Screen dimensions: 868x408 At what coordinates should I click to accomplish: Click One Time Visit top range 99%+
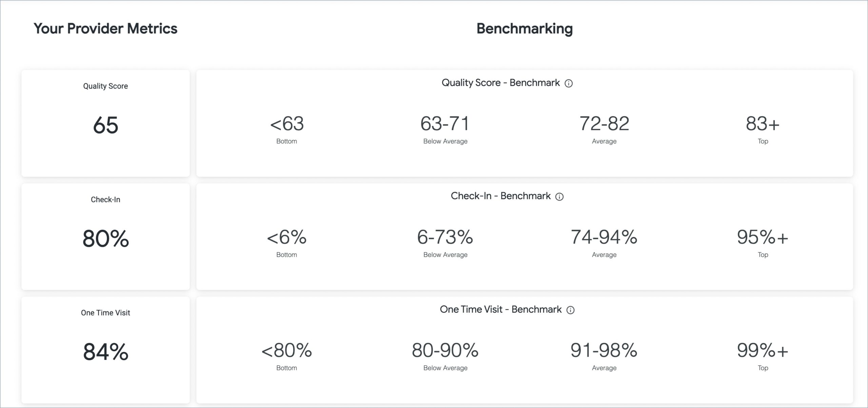[763, 350]
